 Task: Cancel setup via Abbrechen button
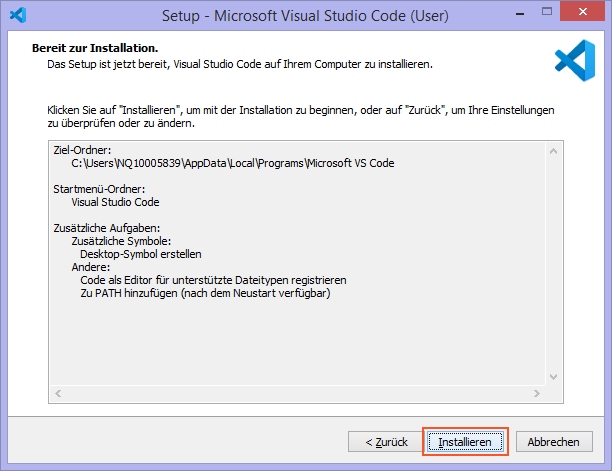click(x=554, y=442)
